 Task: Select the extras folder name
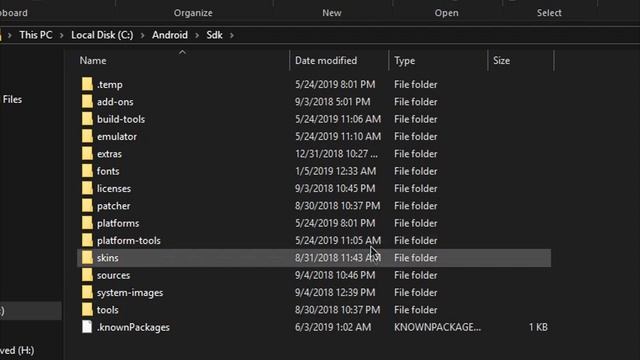(x=109, y=154)
